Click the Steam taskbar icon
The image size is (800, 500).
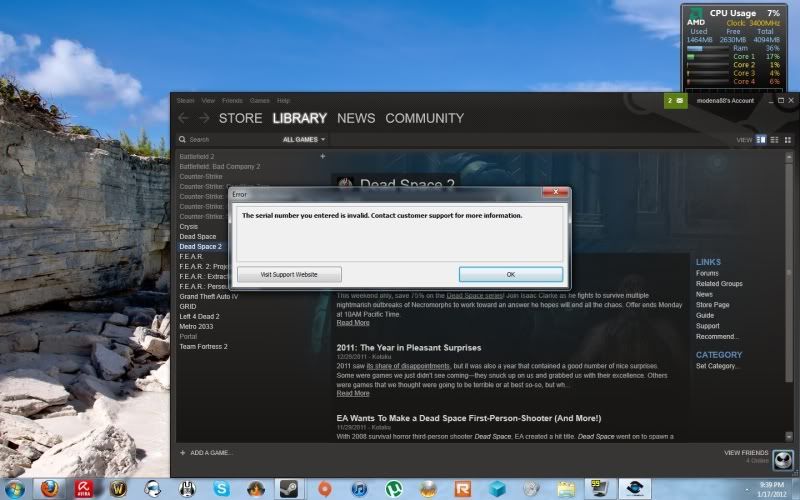pos(289,489)
